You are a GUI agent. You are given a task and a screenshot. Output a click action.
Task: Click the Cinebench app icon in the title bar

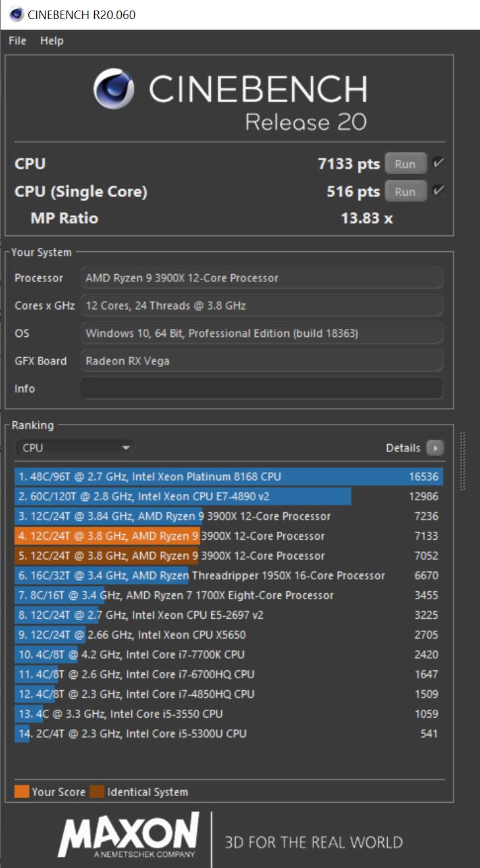(16, 14)
